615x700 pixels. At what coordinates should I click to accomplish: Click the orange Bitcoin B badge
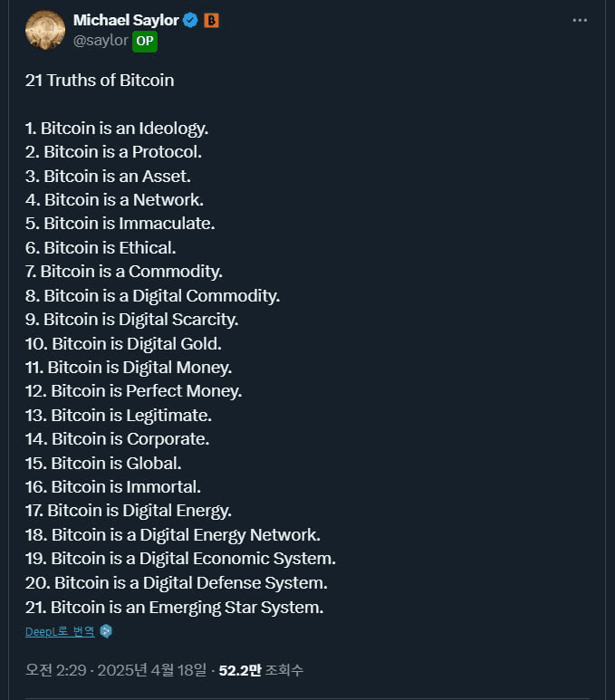click(211, 20)
